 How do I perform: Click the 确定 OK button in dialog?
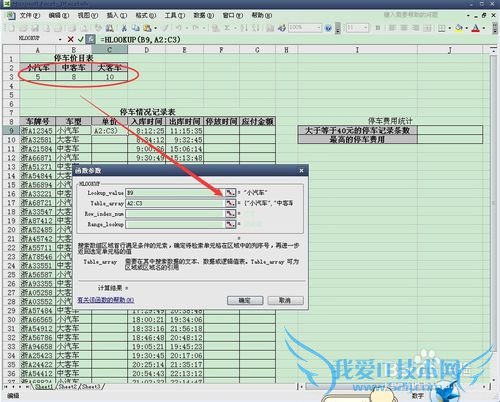[245, 300]
